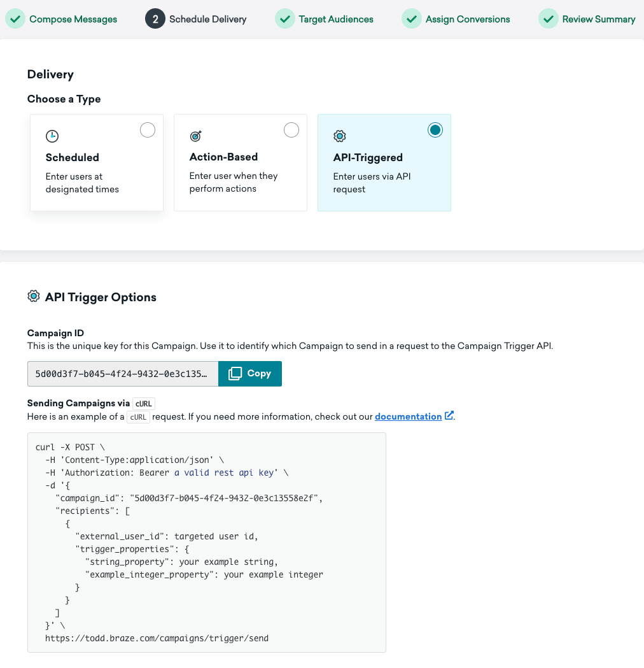This screenshot has height=668, width=644.
Task: Click the Action-Based target icon
Action: [196, 136]
